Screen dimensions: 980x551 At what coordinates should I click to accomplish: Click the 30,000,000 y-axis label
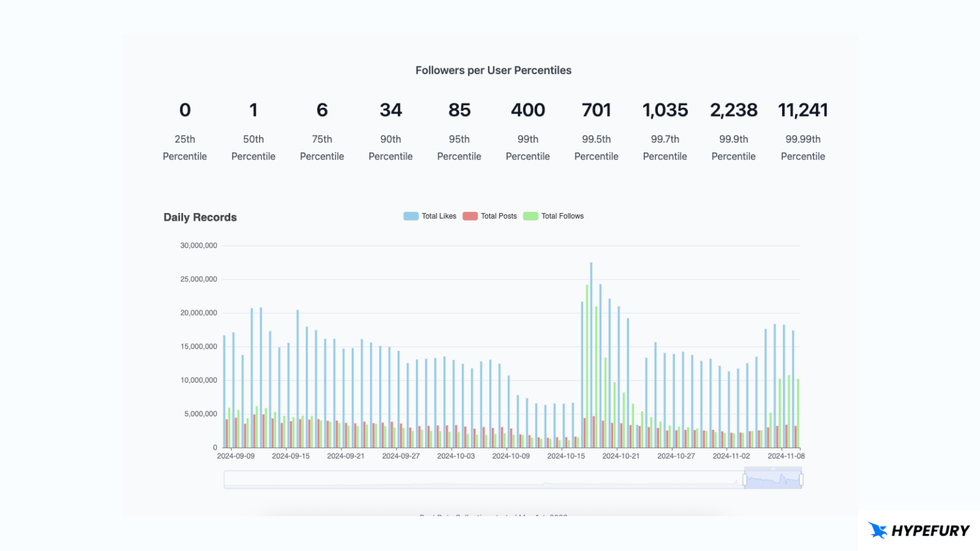tap(198, 246)
